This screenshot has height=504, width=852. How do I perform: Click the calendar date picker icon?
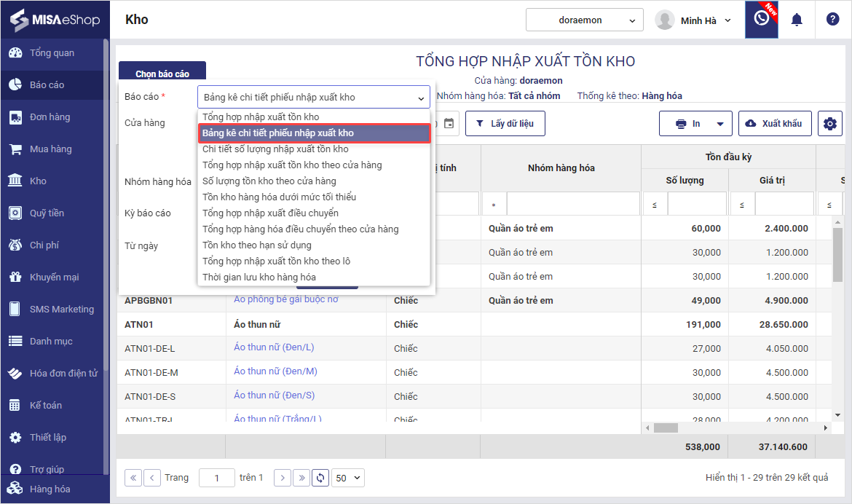tap(449, 124)
